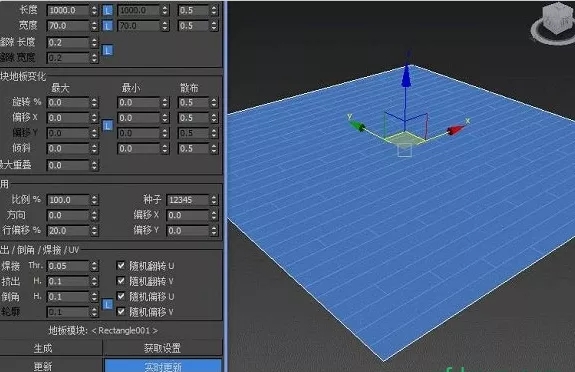This screenshot has width=575, height=372.
Task: Click the 倒角 H. field showing 0.1
Action: [68, 297]
